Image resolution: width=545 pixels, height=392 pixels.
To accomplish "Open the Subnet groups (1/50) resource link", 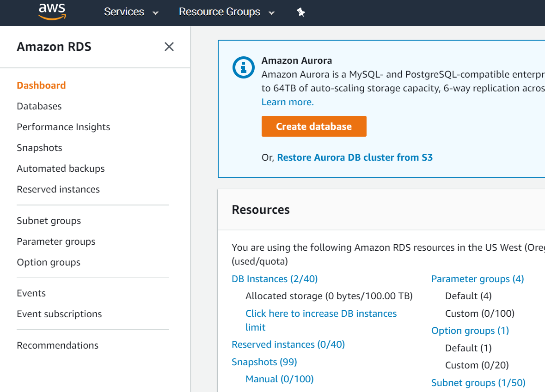I will pyautogui.click(x=478, y=383).
